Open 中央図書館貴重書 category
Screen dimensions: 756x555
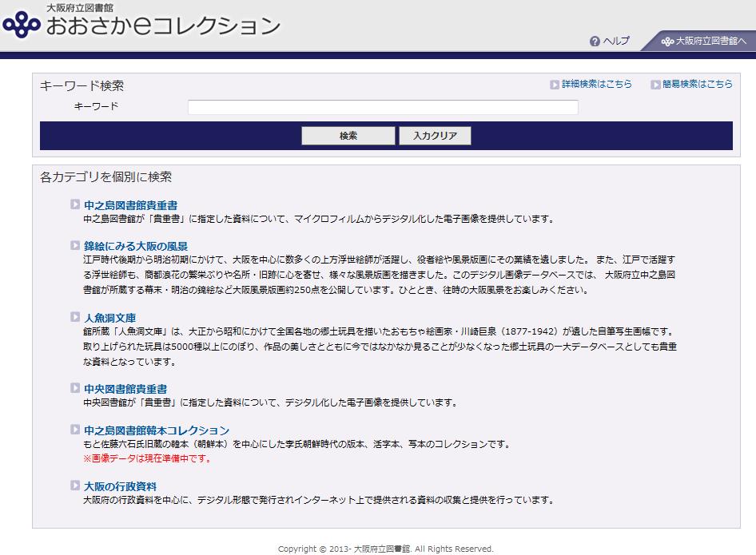click(x=125, y=389)
